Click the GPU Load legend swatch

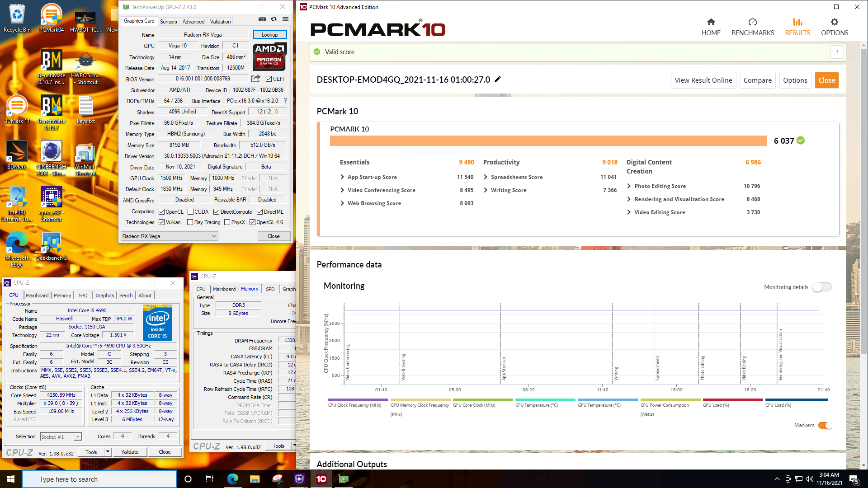[733, 399]
